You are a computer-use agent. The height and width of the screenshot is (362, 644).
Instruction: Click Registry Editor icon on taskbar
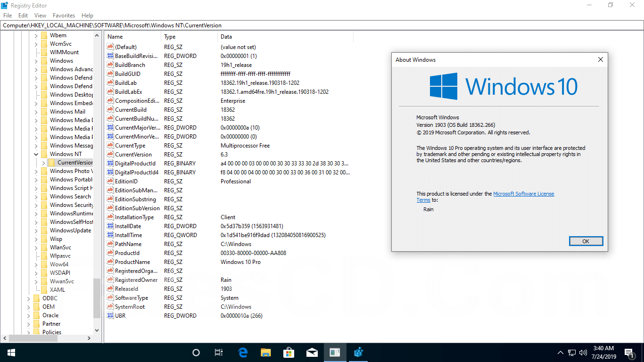358,353
